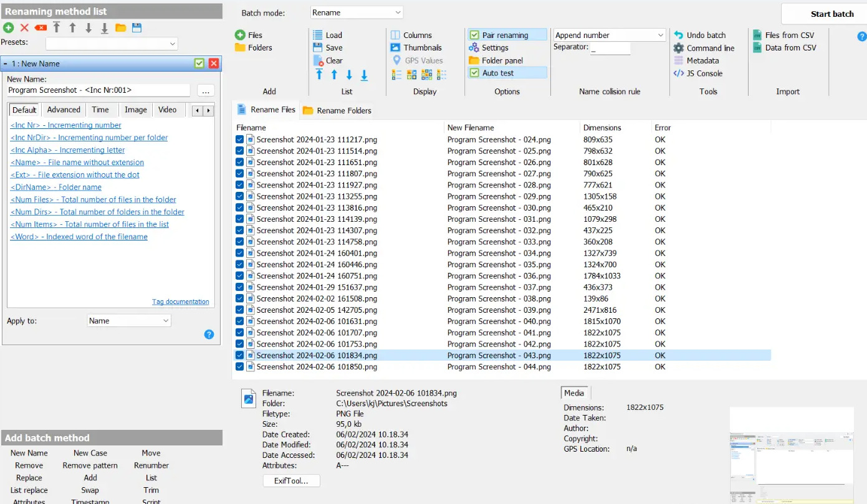Switch to the Rename Folders tab
Viewport: 867px width, 504px height.
point(337,110)
